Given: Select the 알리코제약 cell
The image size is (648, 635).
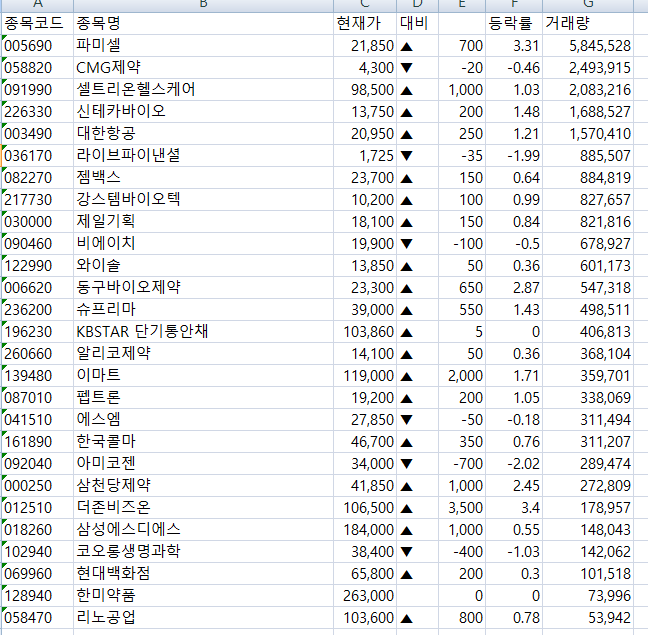Looking at the screenshot, I should pyautogui.click(x=203, y=354).
